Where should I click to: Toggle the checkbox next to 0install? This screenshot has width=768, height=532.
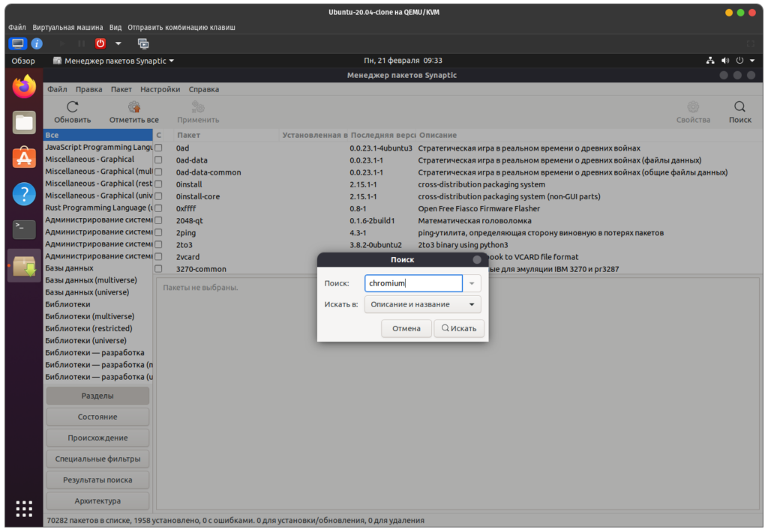158,184
